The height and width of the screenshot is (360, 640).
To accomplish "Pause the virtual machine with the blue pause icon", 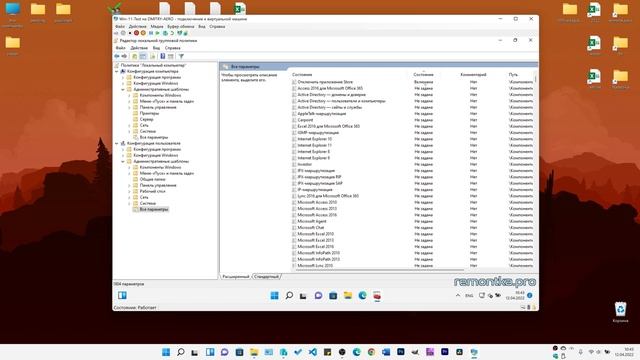I will [151, 33].
